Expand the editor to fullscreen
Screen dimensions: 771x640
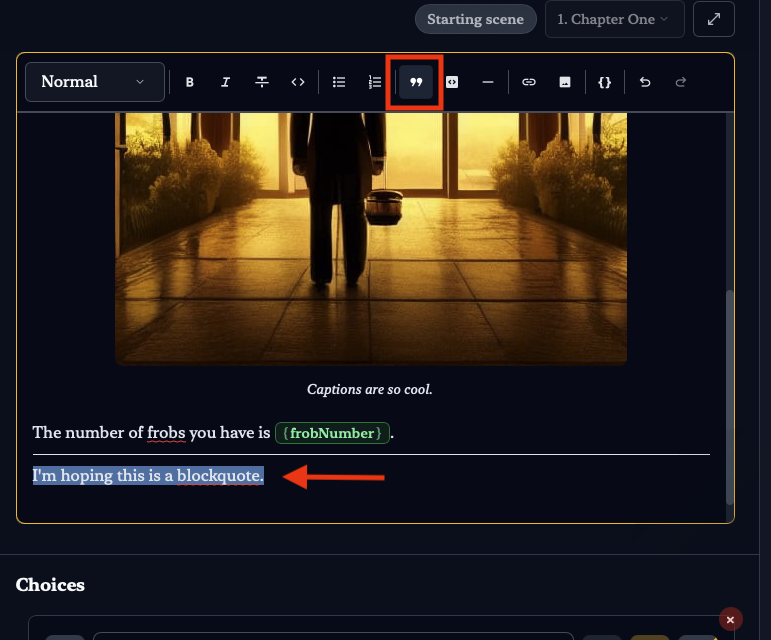click(714, 19)
